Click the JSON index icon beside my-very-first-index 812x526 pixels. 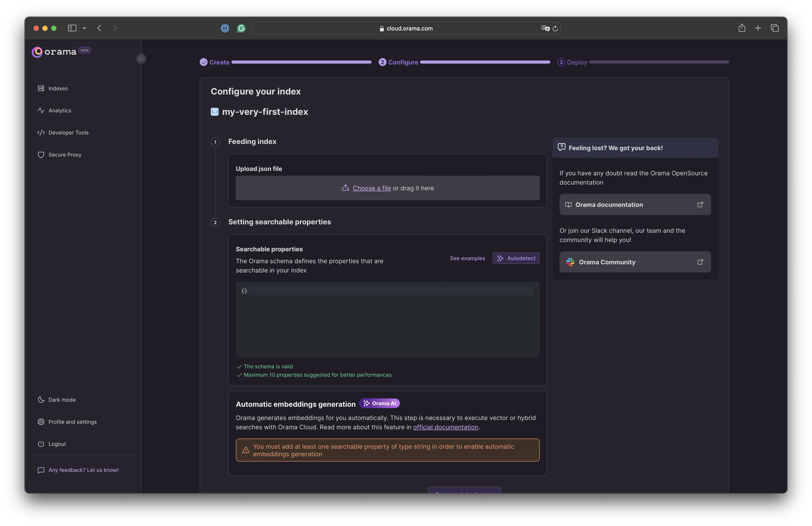click(x=215, y=112)
